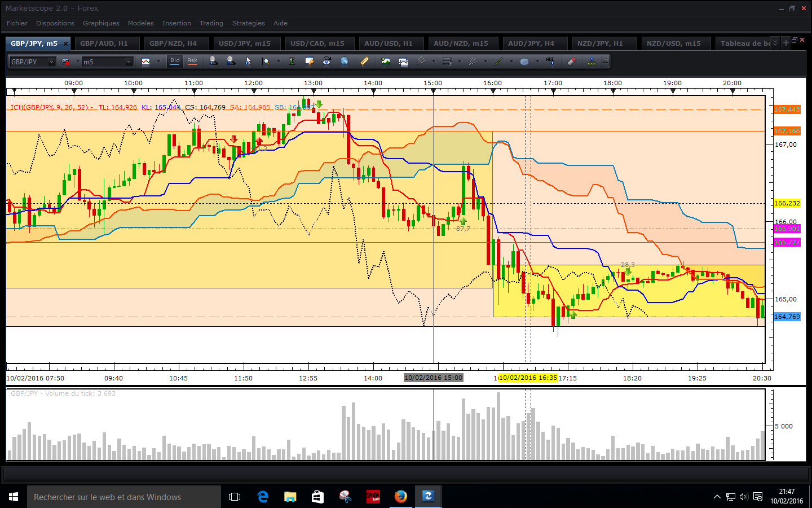Choose the ellipse shape drawing tool
Viewport: 812px width, 508px height.
pyautogui.click(x=524, y=61)
